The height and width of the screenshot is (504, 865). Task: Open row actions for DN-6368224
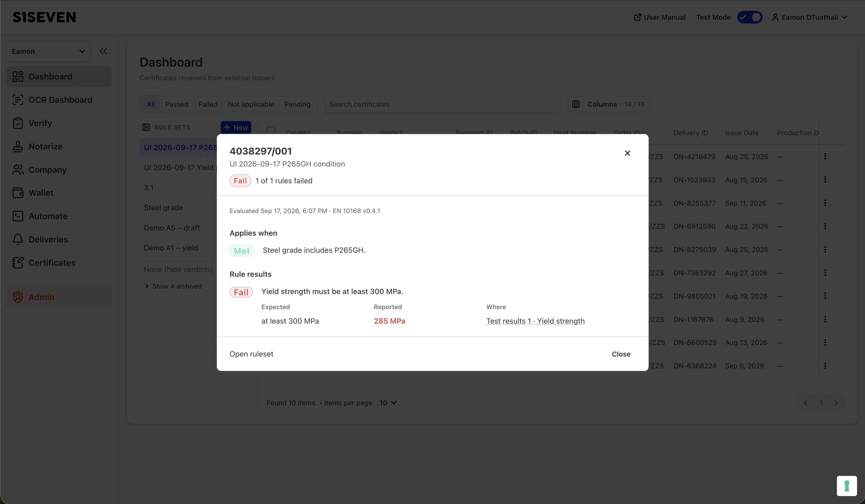coord(825,366)
